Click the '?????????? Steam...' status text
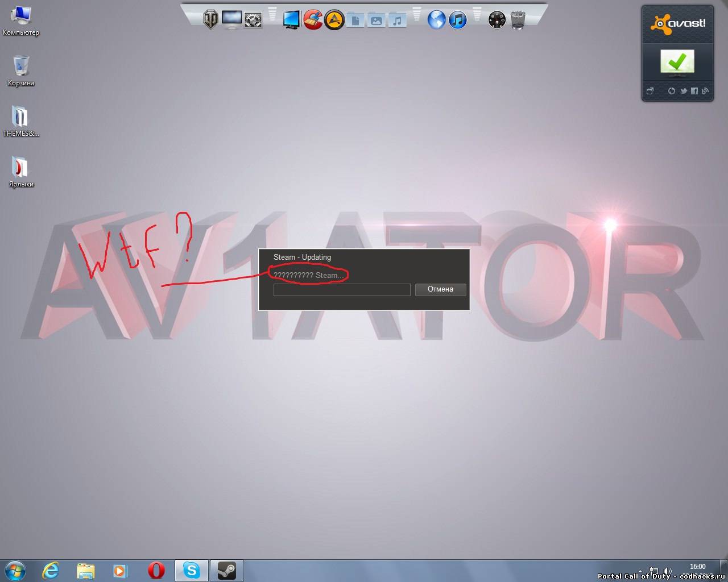 tap(308, 275)
